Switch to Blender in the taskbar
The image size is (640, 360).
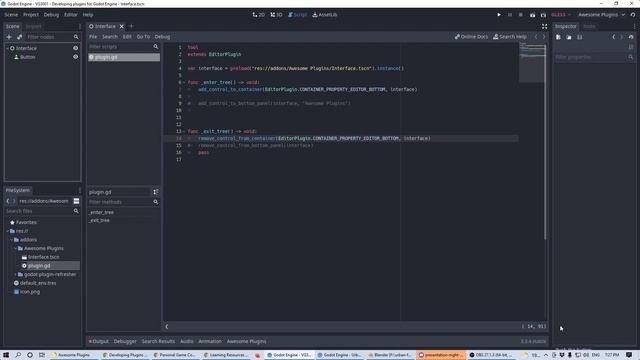click(390, 355)
